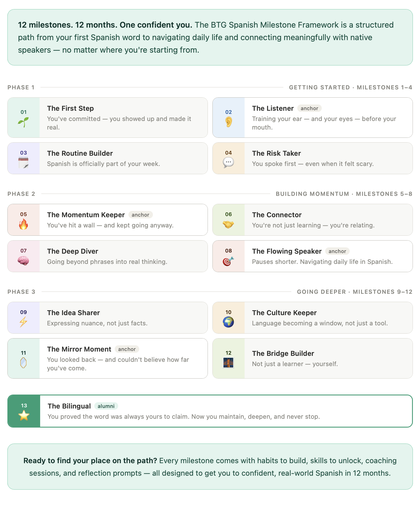Select the Phase 2 section header
The image size is (420, 507).
click(x=21, y=194)
